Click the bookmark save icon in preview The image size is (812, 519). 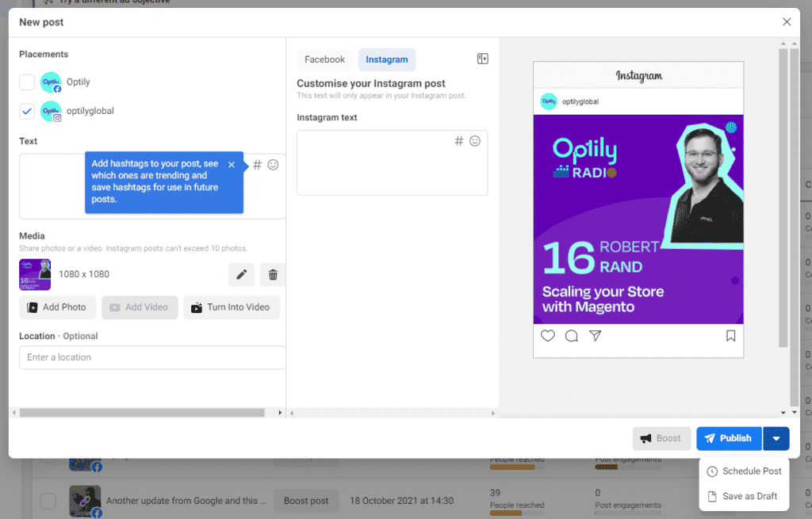tap(730, 336)
